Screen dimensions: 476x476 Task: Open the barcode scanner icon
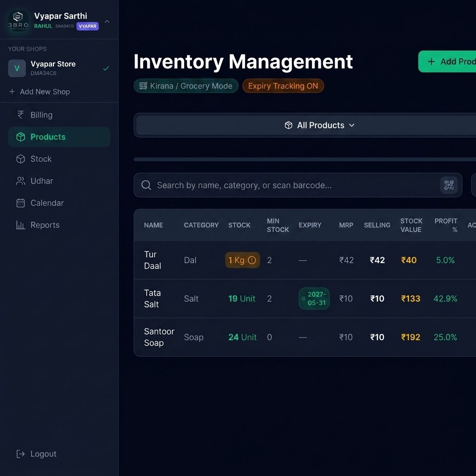(x=449, y=185)
